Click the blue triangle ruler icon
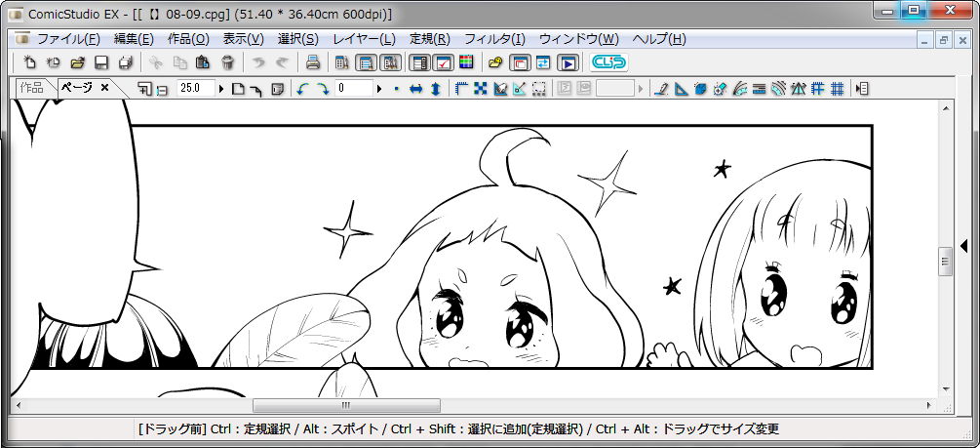Image resolution: width=980 pixels, height=448 pixels. pyautogui.click(x=681, y=89)
